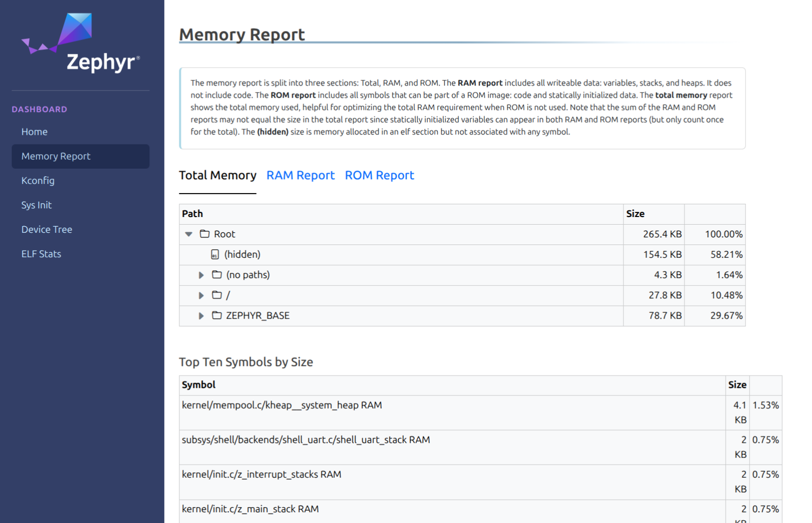
Task: Click the ZEPHYR_BASE folder icon
Action: pyautogui.click(x=217, y=316)
